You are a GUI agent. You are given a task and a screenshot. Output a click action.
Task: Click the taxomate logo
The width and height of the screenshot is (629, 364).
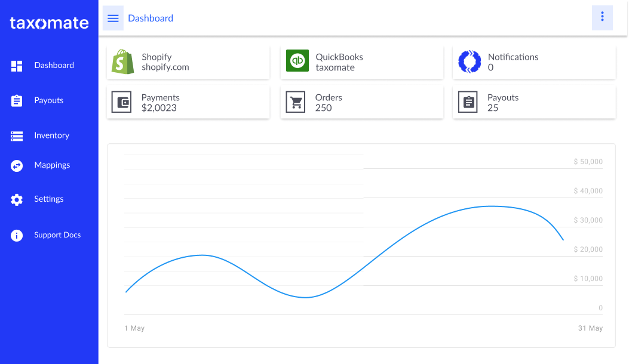coord(49,23)
